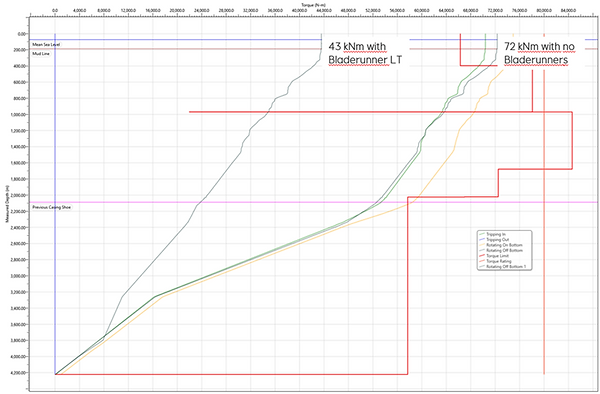Click the 40,000.0 torque axis tick label
The width and height of the screenshot is (600, 394).
(299, 11)
